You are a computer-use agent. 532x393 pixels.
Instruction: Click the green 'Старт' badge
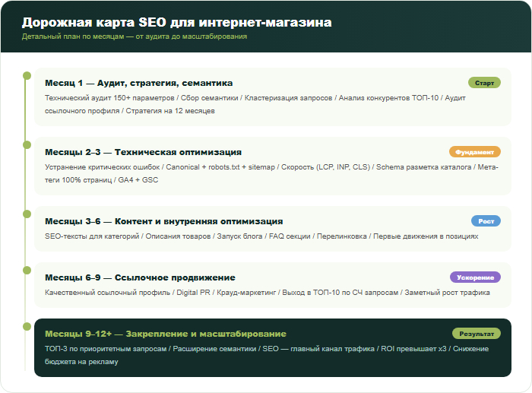click(484, 83)
